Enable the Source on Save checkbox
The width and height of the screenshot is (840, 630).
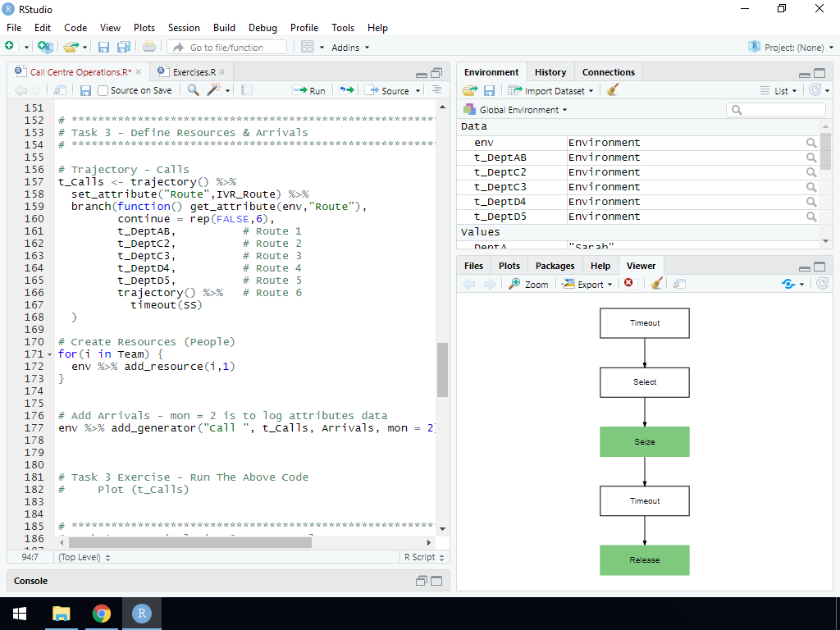[103, 90]
